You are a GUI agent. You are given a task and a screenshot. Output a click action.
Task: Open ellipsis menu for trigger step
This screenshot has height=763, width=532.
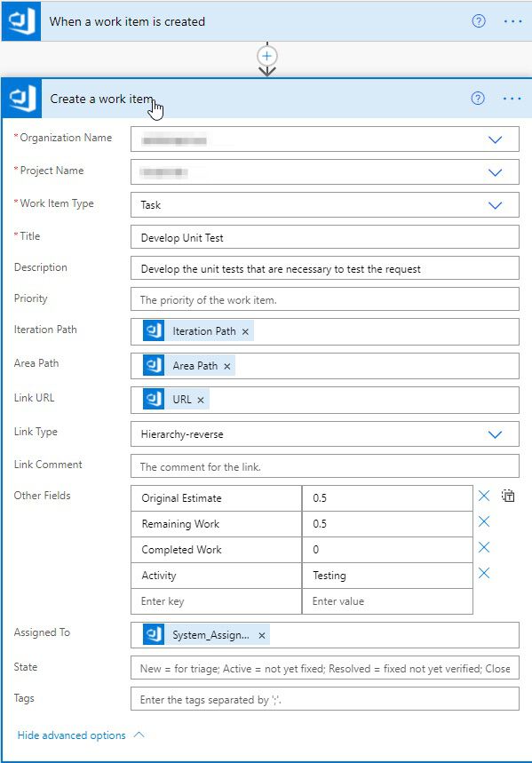click(512, 21)
